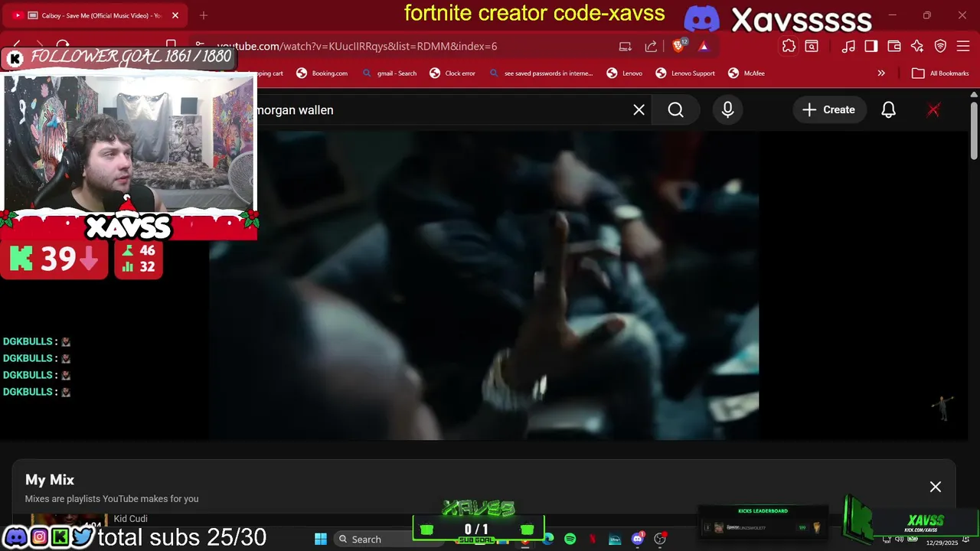Screen dimensions: 980x551
Task: Open Brave VPN shield icon
Action: [x=941, y=46]
